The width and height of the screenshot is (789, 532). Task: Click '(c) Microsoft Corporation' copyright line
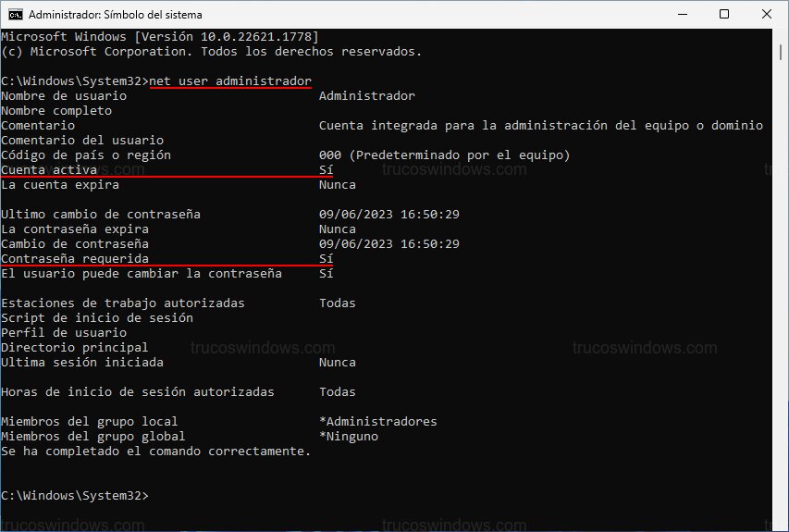point(211,51)
